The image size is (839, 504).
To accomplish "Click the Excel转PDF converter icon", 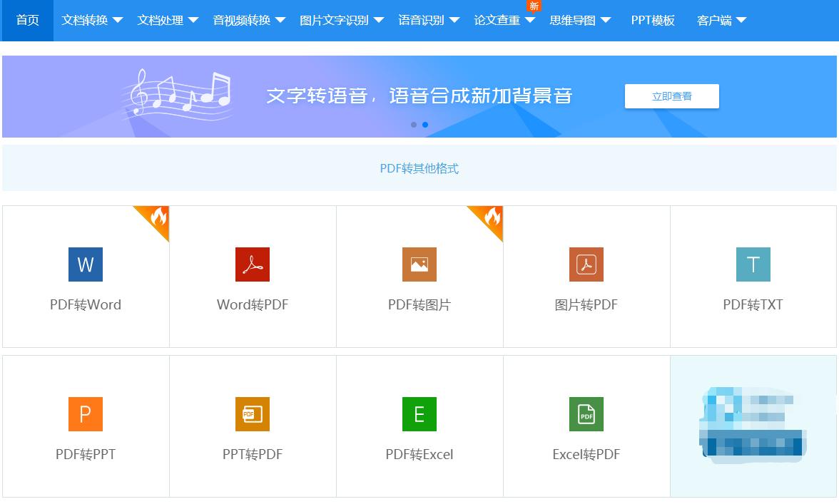I will coord(586,414).
